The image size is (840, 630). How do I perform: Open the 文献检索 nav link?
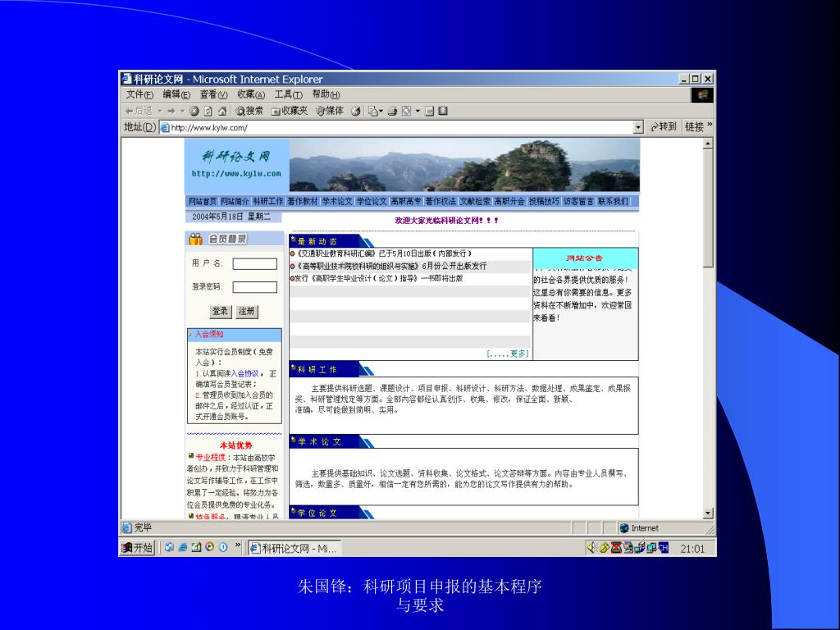(475, 202)
